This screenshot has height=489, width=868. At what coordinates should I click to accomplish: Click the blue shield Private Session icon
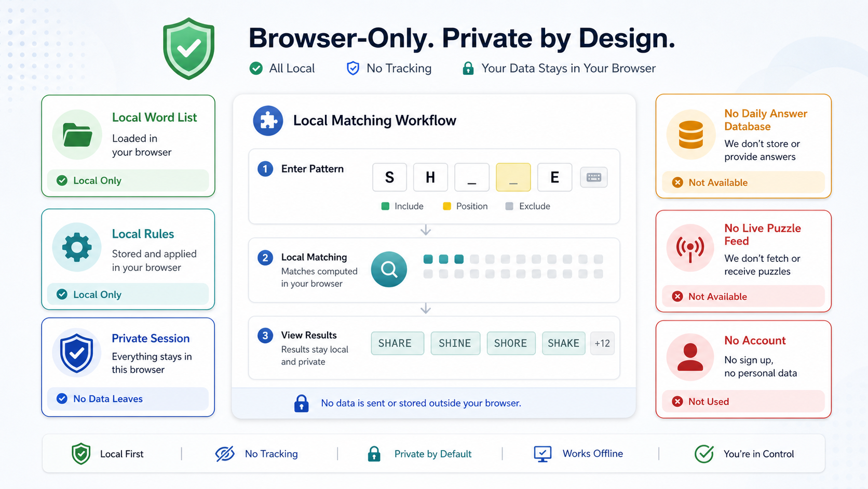click(77, 353)
